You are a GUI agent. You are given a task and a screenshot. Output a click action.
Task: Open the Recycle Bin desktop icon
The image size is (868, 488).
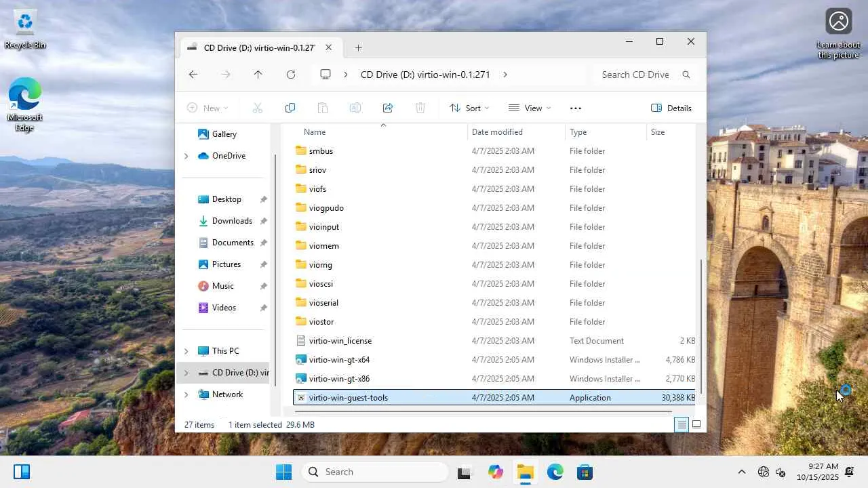point(25,29)
